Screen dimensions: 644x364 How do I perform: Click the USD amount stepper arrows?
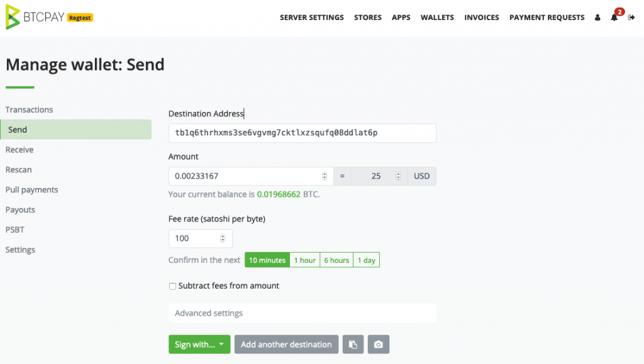click(398, 176)
